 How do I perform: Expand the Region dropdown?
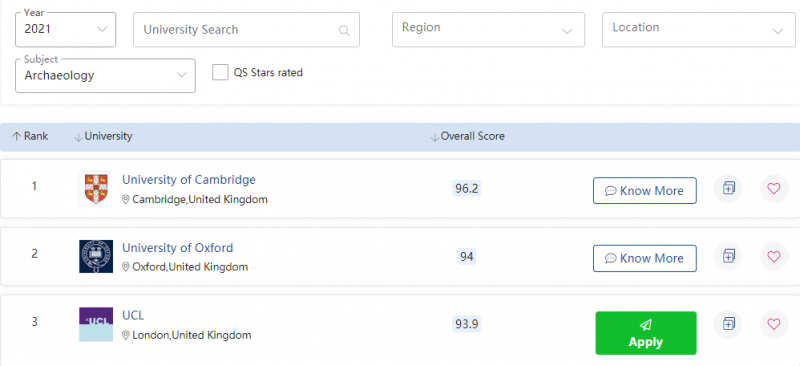click(488, 30)
